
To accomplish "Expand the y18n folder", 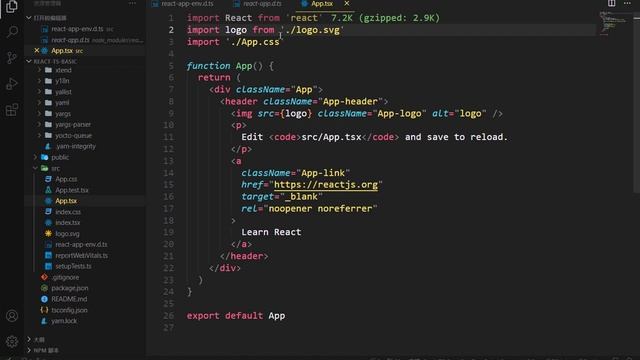I will point(62,81).
